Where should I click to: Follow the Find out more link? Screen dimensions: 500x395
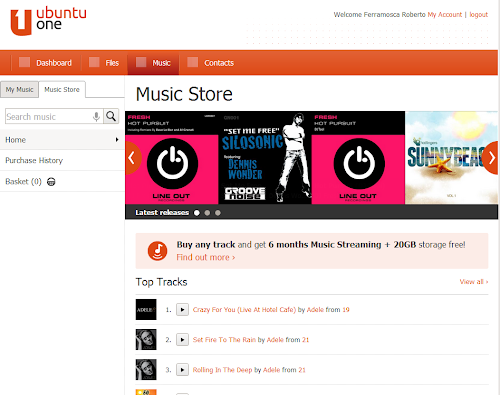[206, 257]
